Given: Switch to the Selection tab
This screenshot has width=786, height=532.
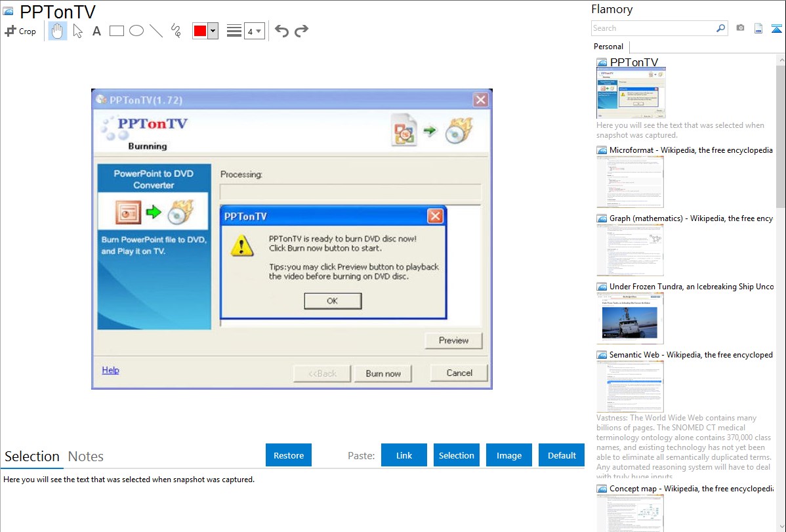Looking at the screenshot, I should point(32,457).
